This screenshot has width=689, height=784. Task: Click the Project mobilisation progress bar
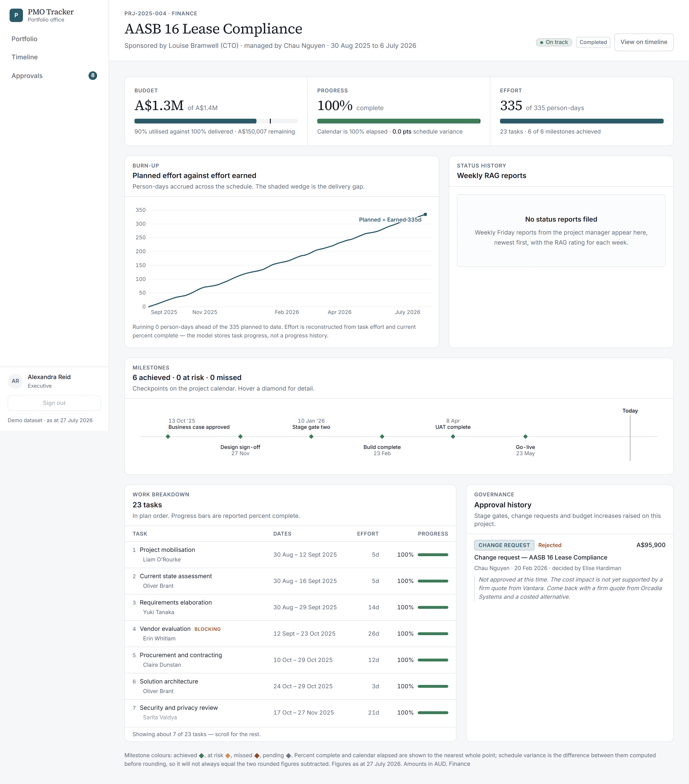pyautogui.click(x=433, y=555)
